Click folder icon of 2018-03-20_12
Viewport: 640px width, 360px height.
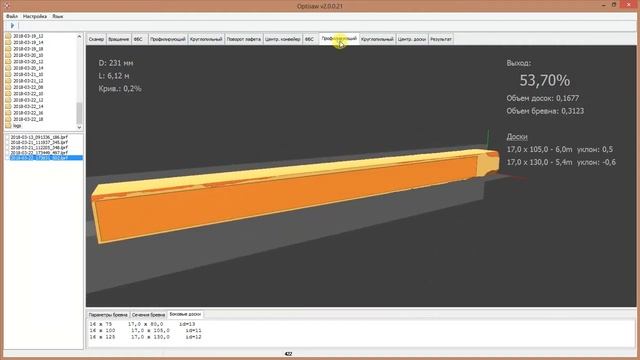pyautogui.click(x=8, y=61)
